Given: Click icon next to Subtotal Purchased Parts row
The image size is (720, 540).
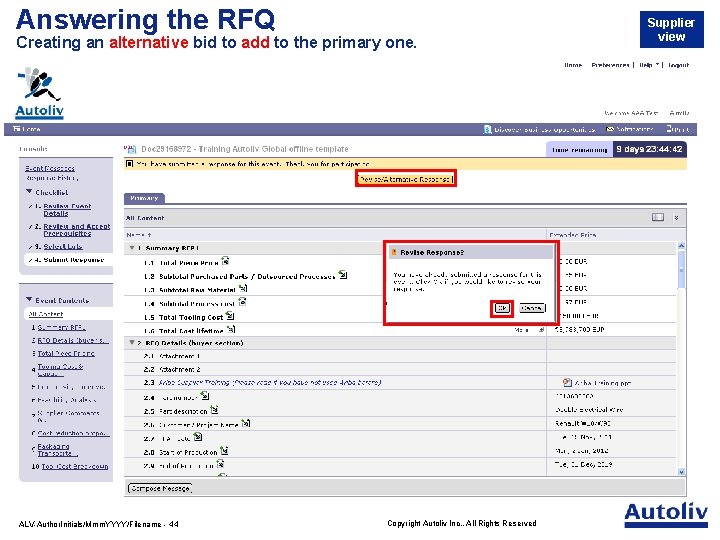Looking at the screenshot, I should click(343, 275).
